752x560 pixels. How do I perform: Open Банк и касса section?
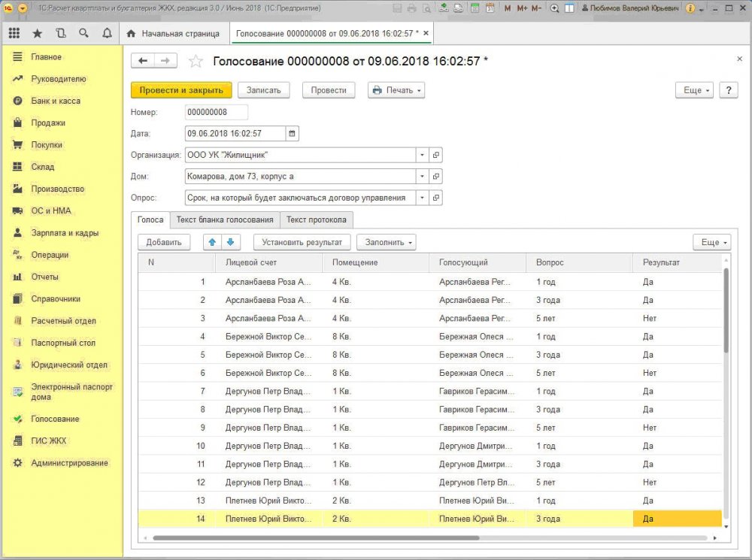pyautogui.click(x=56, y=101)
